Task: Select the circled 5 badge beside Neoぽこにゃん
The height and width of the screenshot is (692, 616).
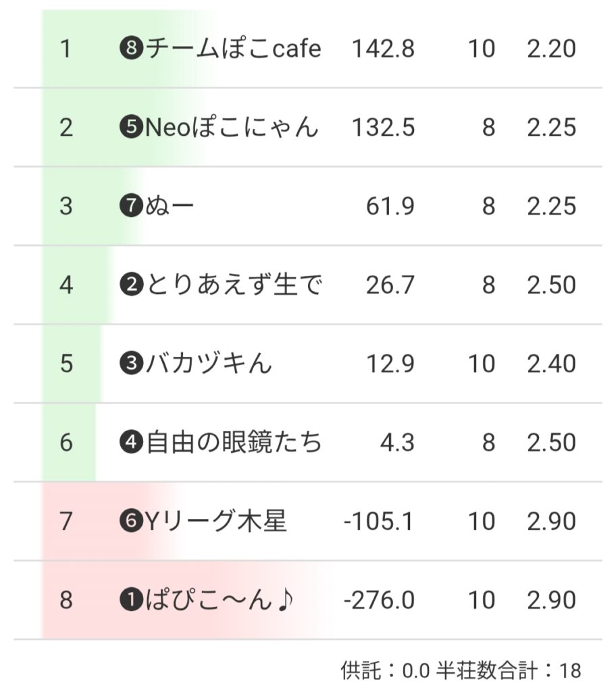Action: pos(131,127)
